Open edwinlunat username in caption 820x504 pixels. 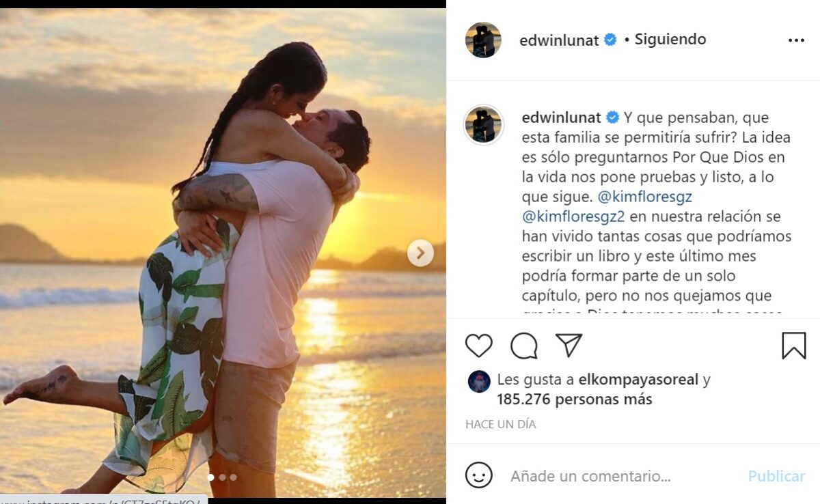(560, 117)
